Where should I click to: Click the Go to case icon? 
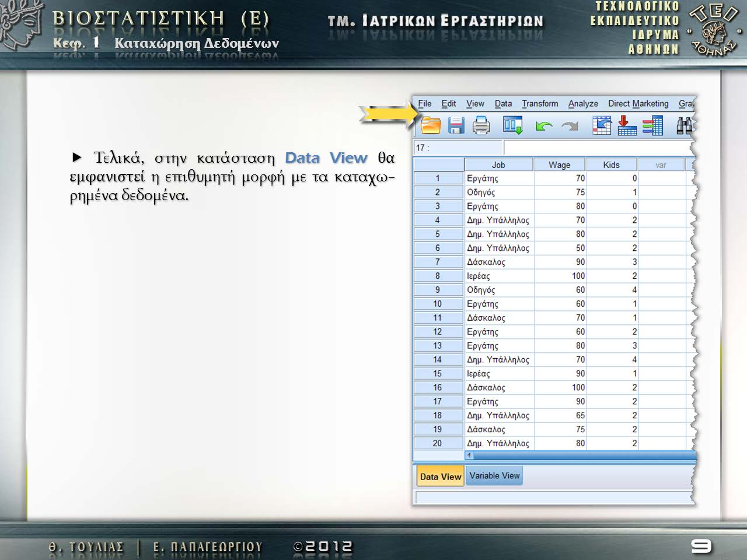[602, 125]
